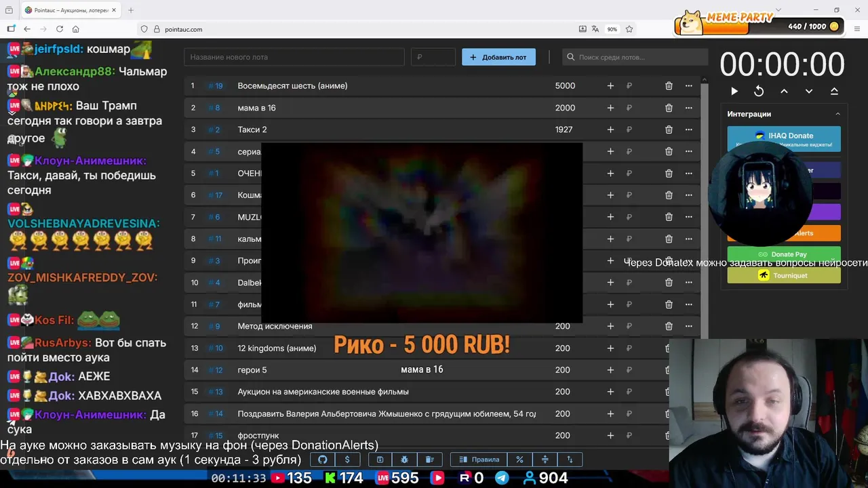Viewport: 868px width, 488px height.
Task: Click the divide icon in bottom toolbar
Action: (545, 460)
